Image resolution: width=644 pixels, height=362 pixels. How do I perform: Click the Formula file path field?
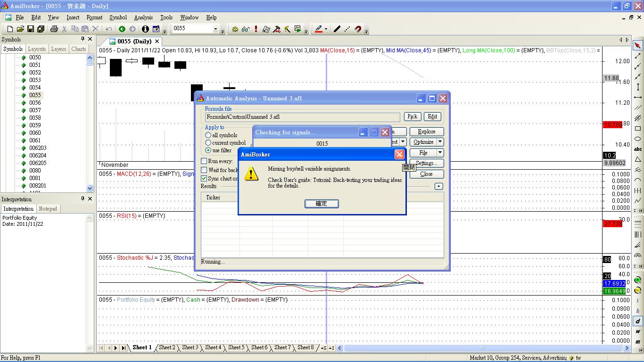[x=302, y=117]
